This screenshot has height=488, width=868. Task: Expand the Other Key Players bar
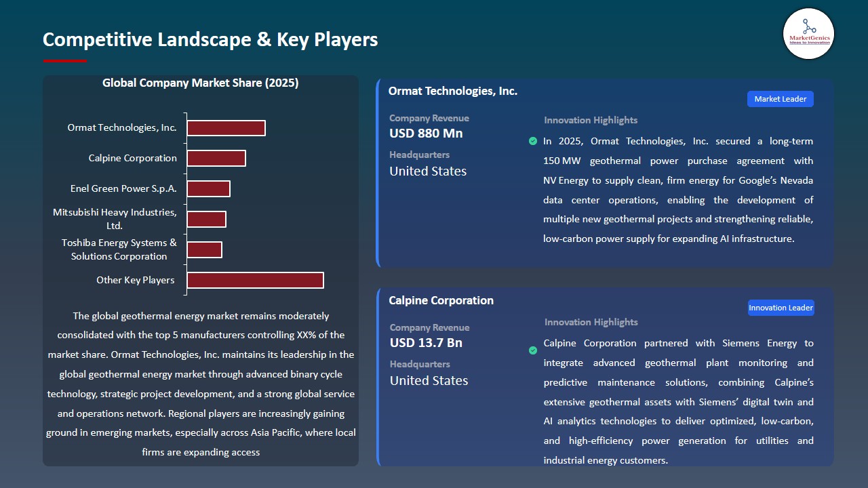[x=255, y=279]
